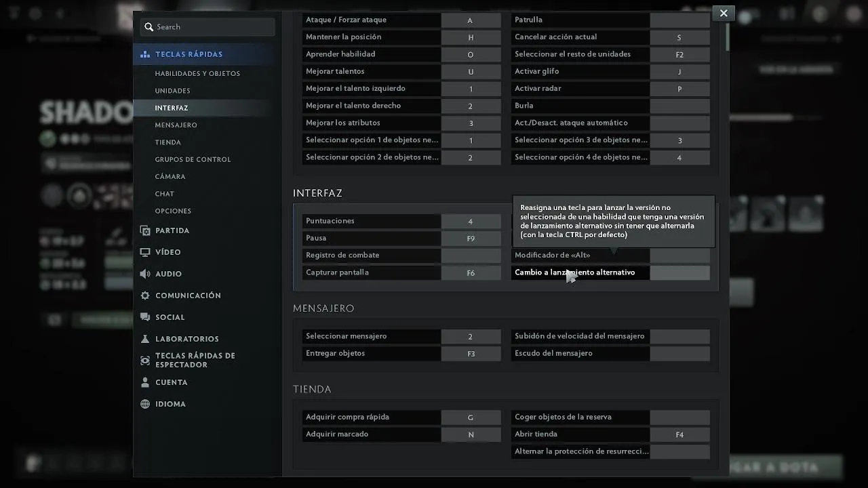The width and height of the screenshot is (868, 488).
Task: Select Tienda in the sidebar
Action: [167, 142]
